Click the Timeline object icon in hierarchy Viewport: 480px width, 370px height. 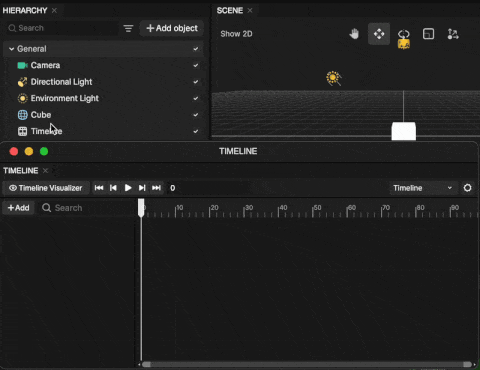coord(22,131)
